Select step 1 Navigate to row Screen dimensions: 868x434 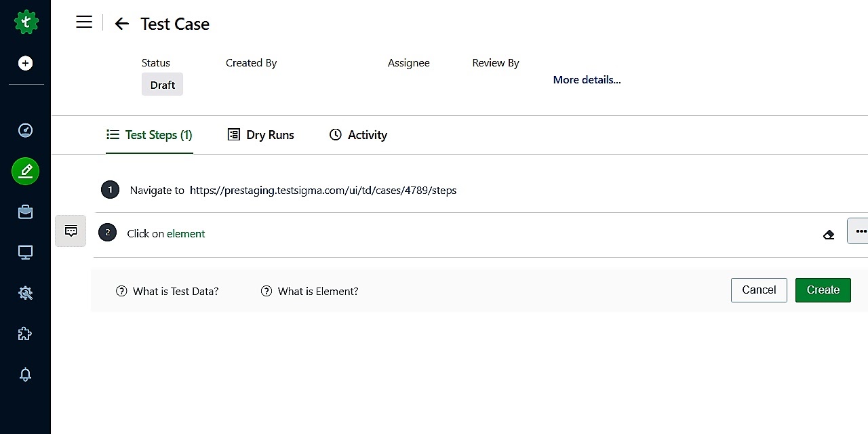[x=481, y=190]
